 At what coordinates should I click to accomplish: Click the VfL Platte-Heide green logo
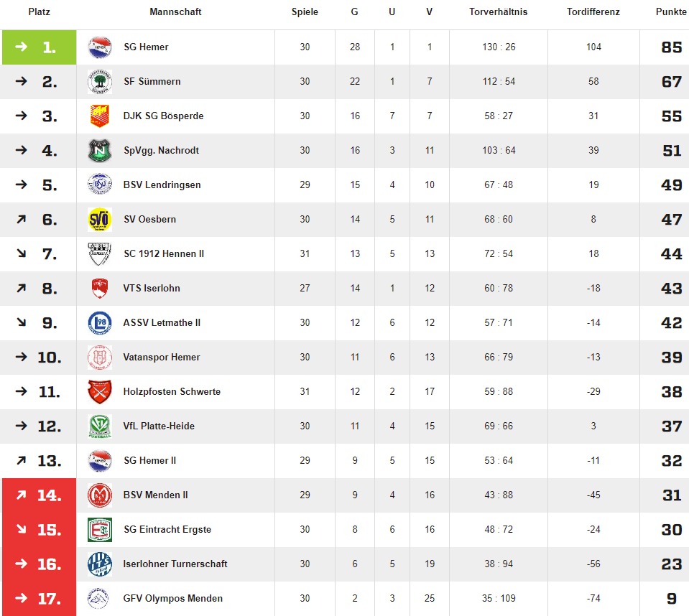[x=100, y=426]
